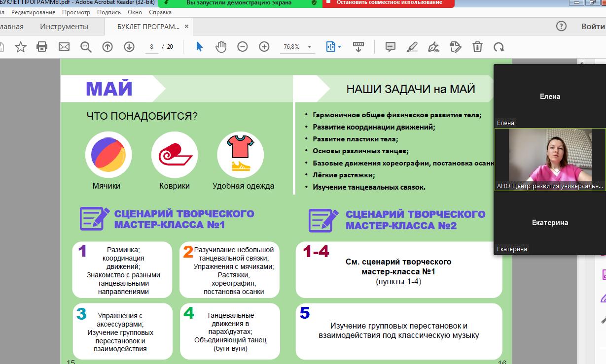Viewport: 606px width, 364px height.
Task: Click the Вы запустили демонстрацию экрана banner
Action: [x=239, y=3]
